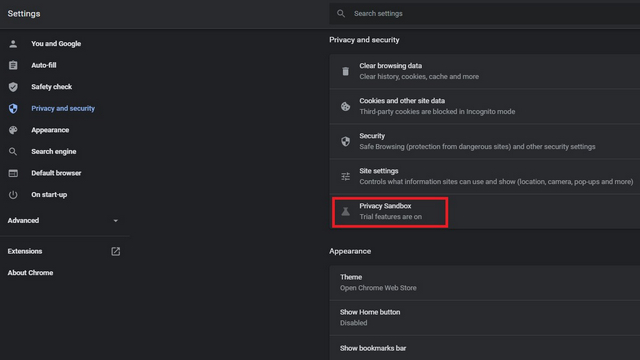Open the Security settings row
Screen dimensions: 640x360
coord(484,141)
